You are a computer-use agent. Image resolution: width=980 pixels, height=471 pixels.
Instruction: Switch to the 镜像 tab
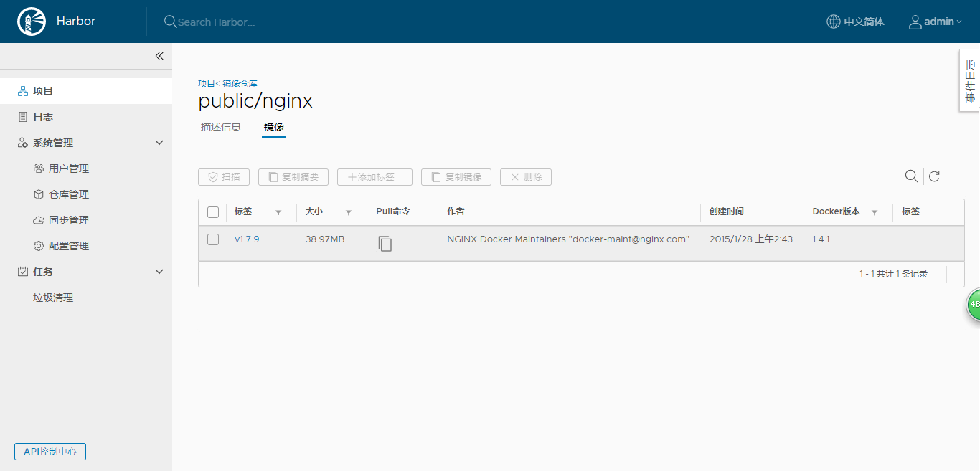pyautogui.click(x=274, y=127)
